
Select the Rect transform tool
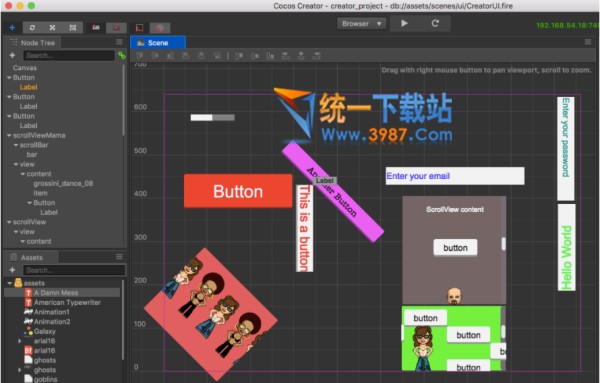pos(73,28)
